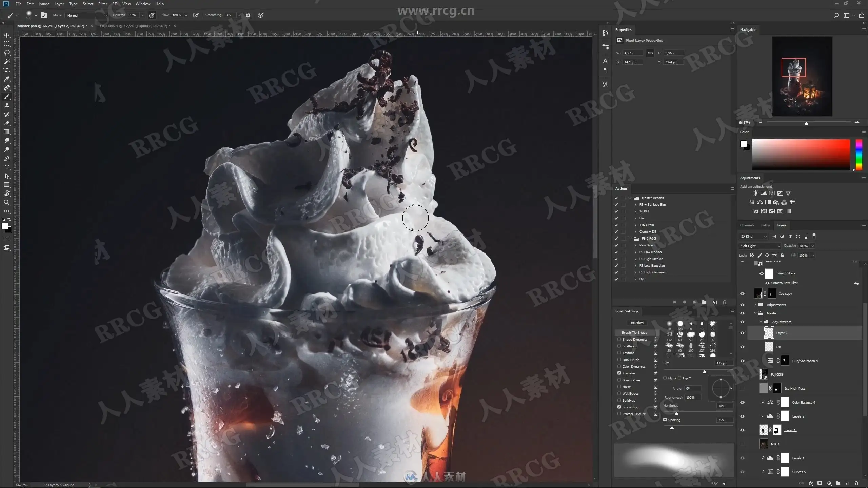Select the Lasso tool
The image size is (868, 488).
(7, 53)
